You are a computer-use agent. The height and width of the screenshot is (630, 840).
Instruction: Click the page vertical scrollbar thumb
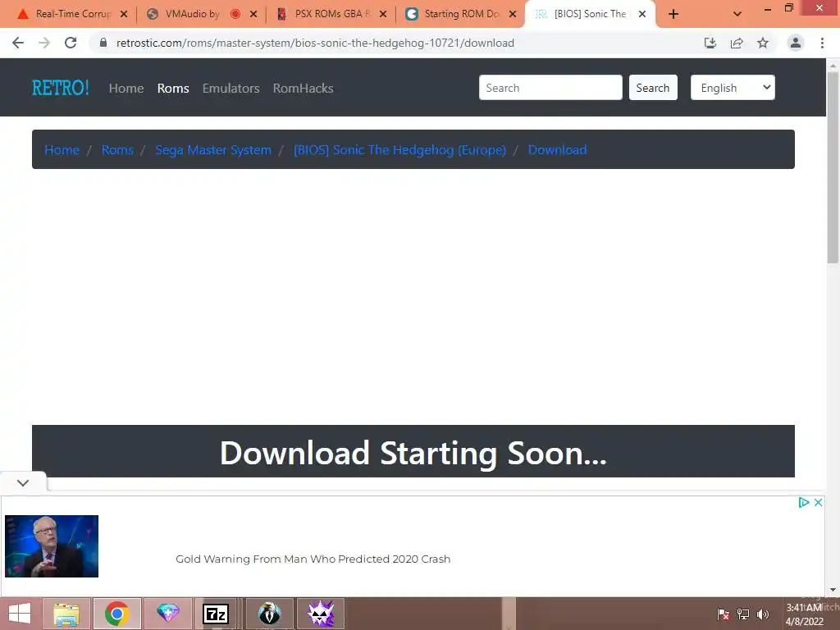tap(833, 167)
